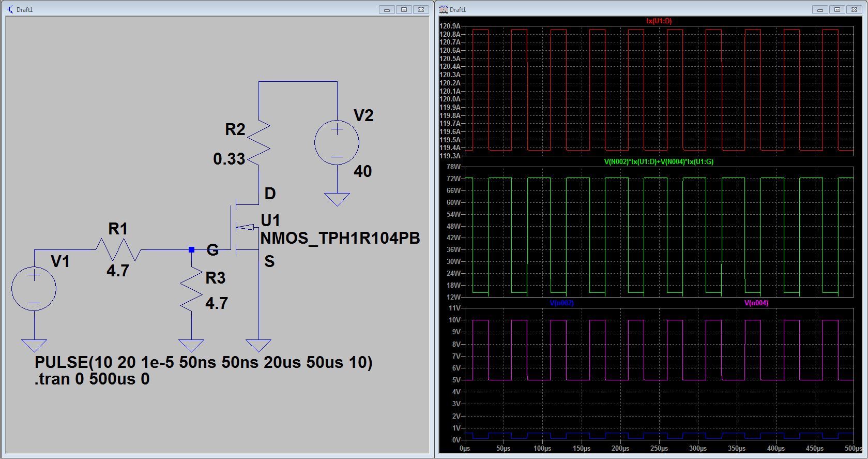Screen dimensions: 868x459
Task: Click the LTspice schematic window title icon
Action: [x=10, y=9]
